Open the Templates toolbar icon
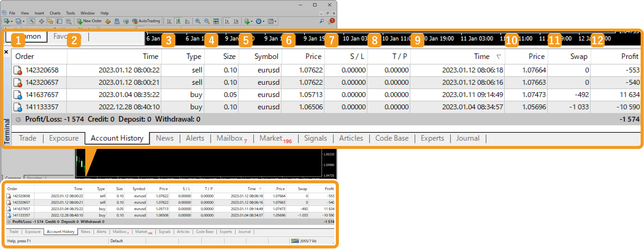The height and width of the screenshot is (250, 644). (270, 21)
